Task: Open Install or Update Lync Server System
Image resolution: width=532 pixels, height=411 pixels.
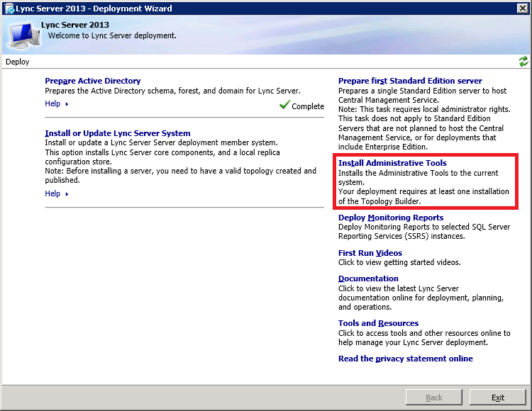Action: (x=117, y=133)
